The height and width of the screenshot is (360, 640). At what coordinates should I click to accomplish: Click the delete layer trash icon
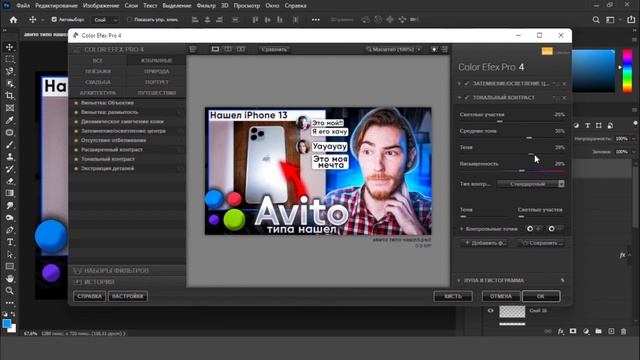[x=624, y=331]
